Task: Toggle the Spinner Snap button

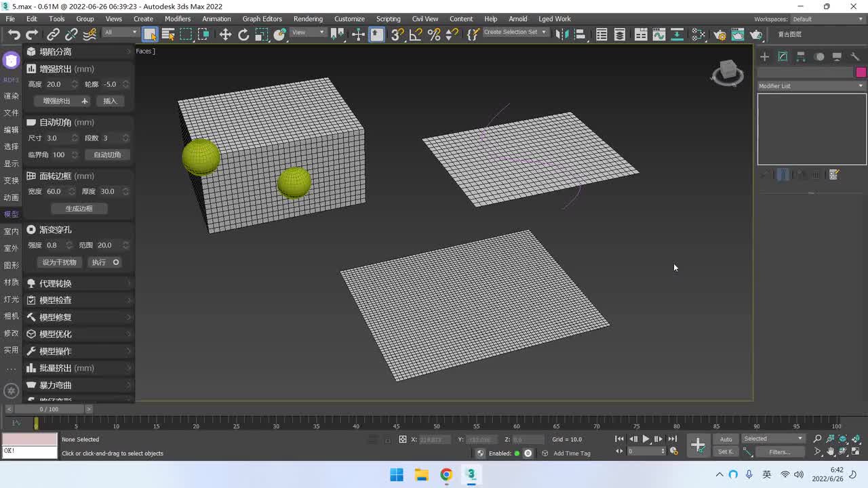Action: point(452,35)
